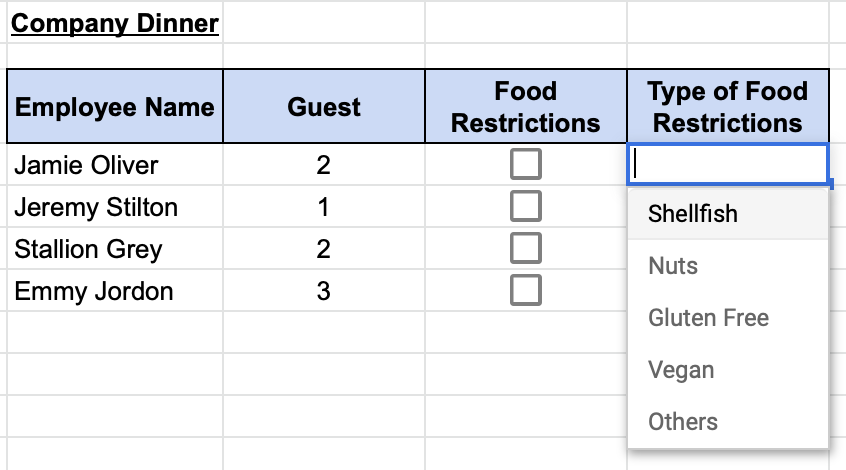Click the Food Restrictions header cell
The image size is (846, 470).
[x=525, y=106]
